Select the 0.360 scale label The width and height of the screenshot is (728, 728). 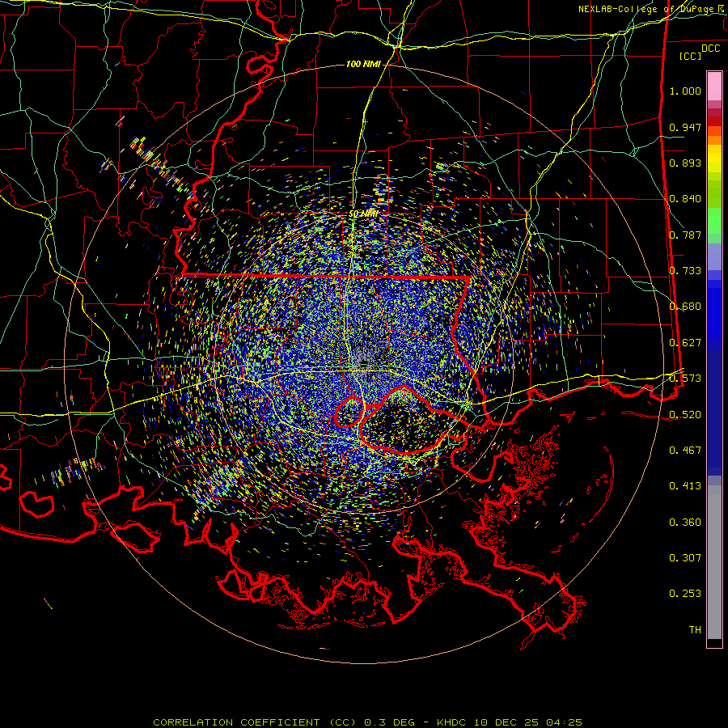(685, 523)
